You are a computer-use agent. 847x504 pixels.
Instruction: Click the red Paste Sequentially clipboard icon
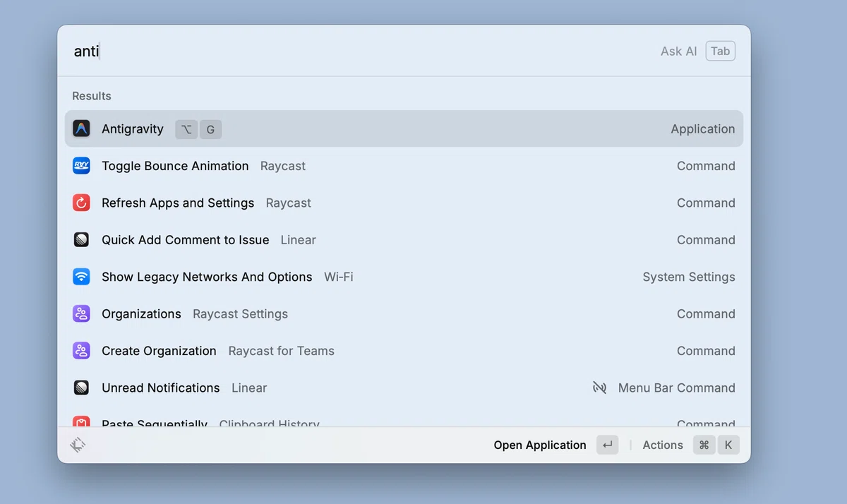(81, 421)
